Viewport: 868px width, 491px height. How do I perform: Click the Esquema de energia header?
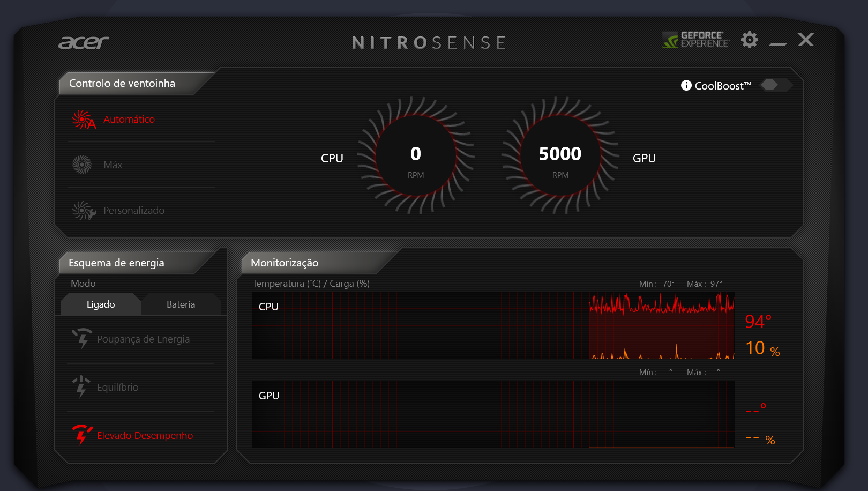click(x=116, y=263)
